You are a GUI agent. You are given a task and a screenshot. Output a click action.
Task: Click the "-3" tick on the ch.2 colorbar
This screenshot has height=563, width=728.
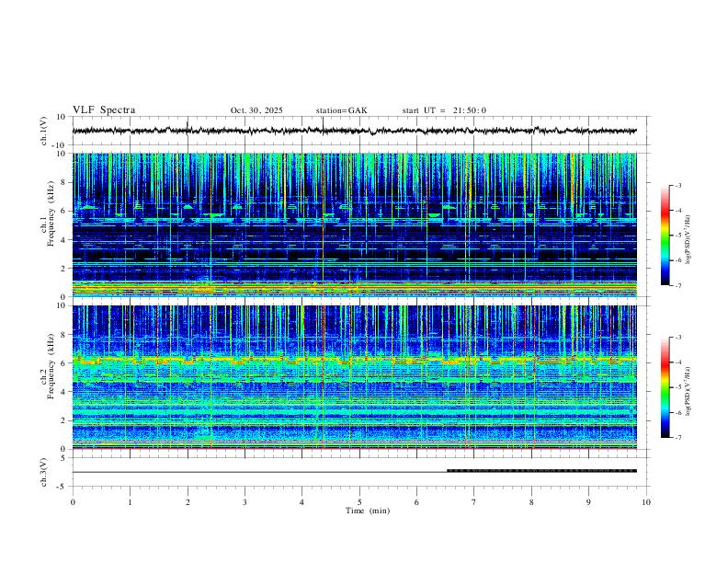coord(677,338)
